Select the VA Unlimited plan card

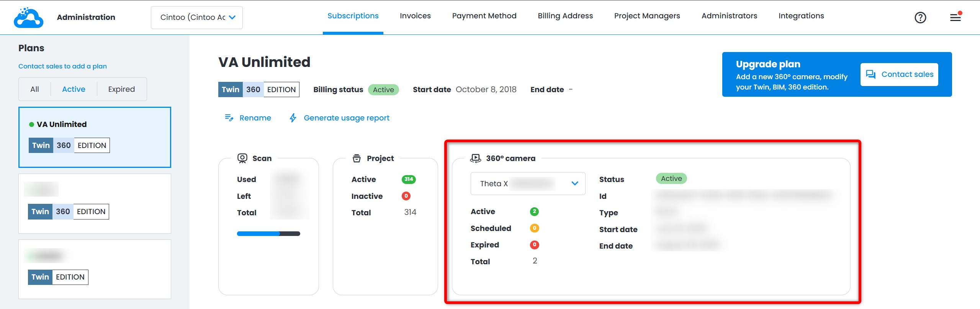coord(95,137)
